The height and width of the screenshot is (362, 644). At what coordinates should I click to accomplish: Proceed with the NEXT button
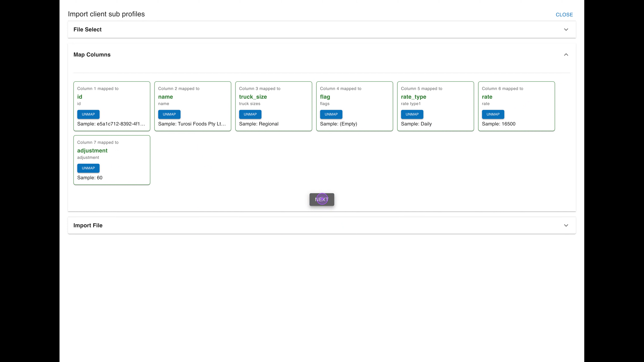(x=322, y=200)
